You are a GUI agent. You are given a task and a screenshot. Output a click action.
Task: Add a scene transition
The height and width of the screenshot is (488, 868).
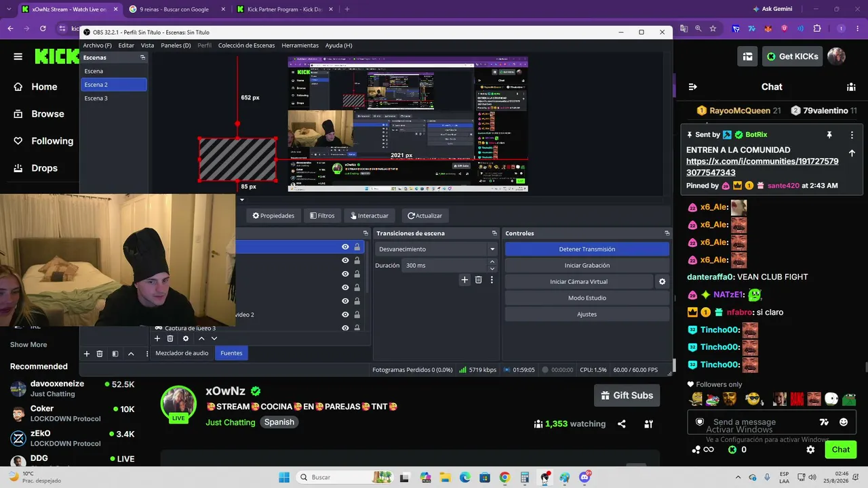click(x=465, y=279)
